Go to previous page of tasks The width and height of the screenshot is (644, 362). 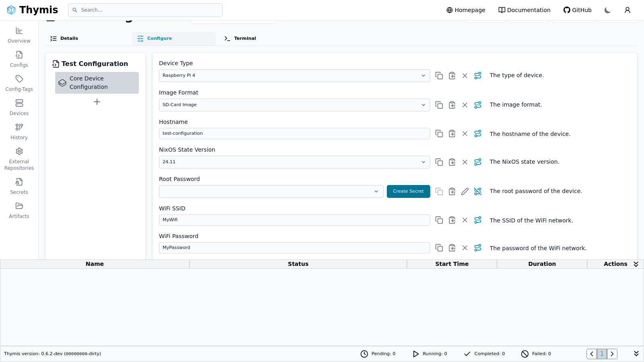coord(592,354)
